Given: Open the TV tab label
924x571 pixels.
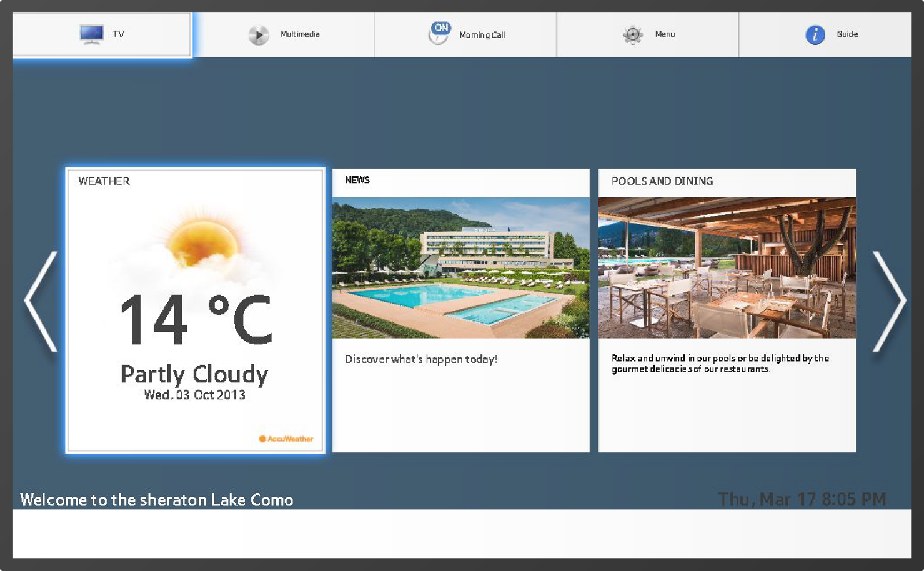Looking at the screenshot, I should 118,34.
